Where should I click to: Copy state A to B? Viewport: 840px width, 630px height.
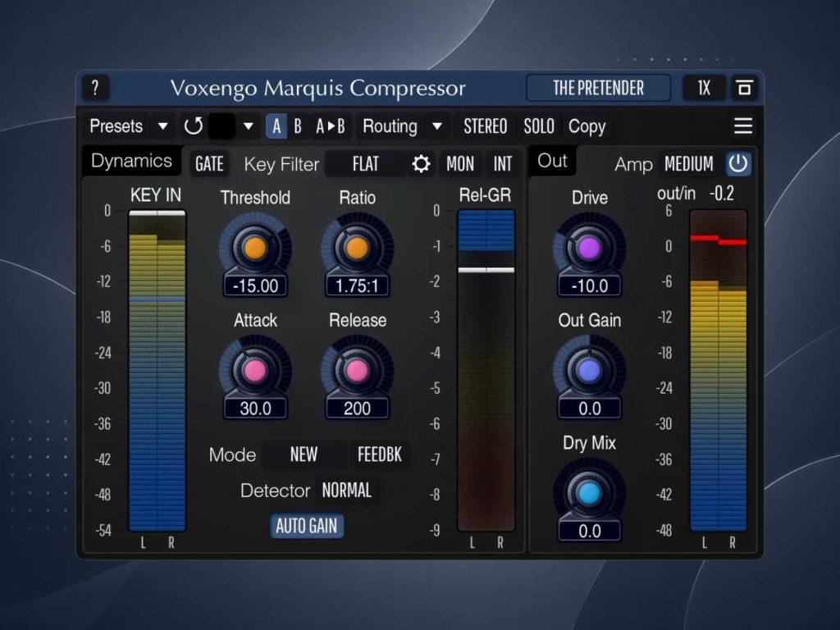[x=330, y=126]
